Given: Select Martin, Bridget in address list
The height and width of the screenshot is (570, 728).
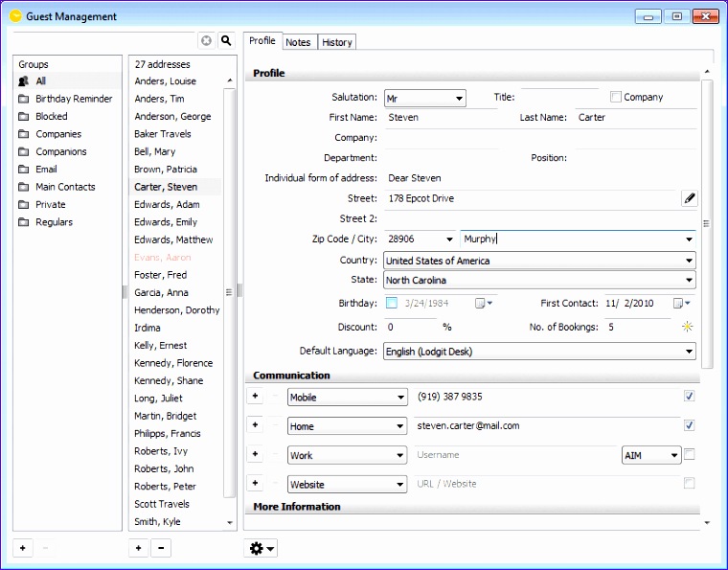Looking at the screenshot, I should tap(166, 417).
